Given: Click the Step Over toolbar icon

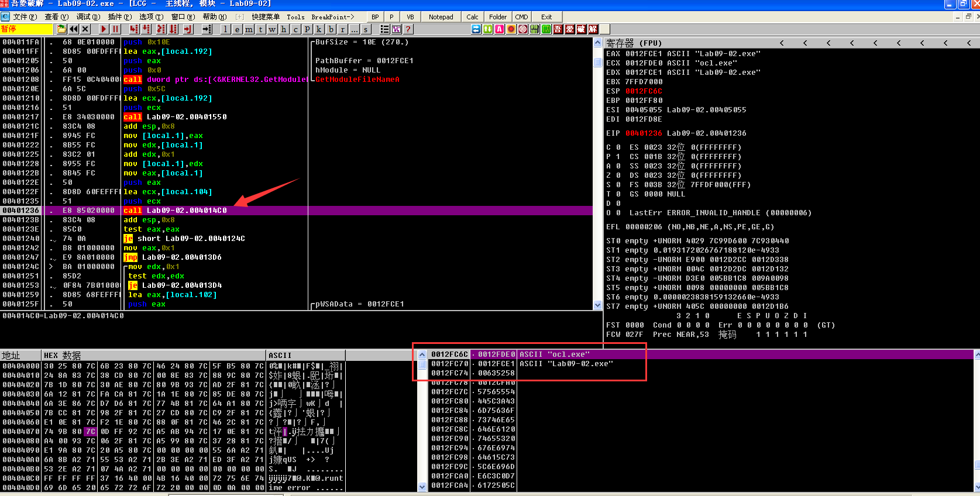Looking at the screenshot, I should click(146, 29).
